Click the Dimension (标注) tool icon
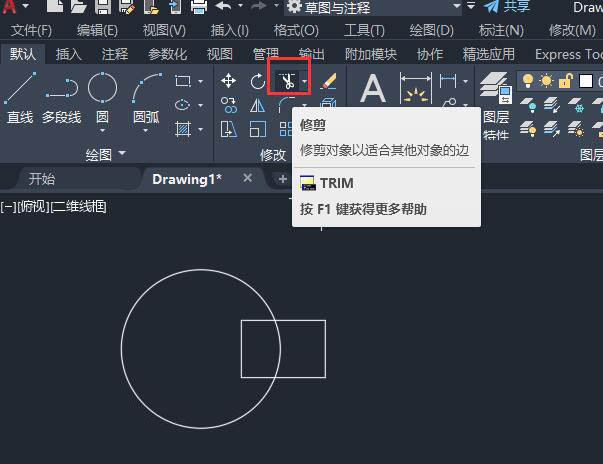This screenshot has width=603, height=464. point(416,88)
